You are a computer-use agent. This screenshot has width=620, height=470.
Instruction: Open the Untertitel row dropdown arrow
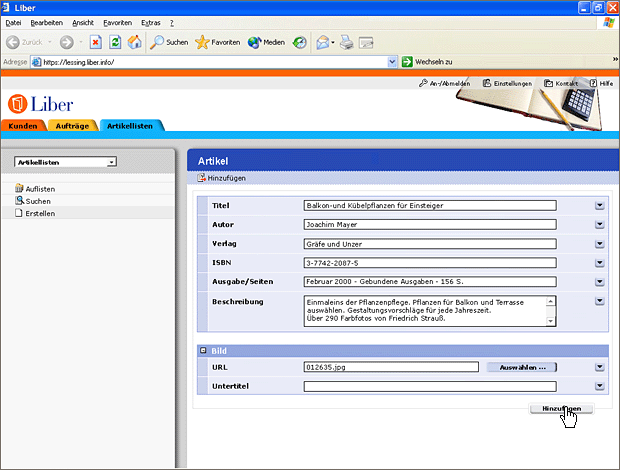click(x=599, y=386)
